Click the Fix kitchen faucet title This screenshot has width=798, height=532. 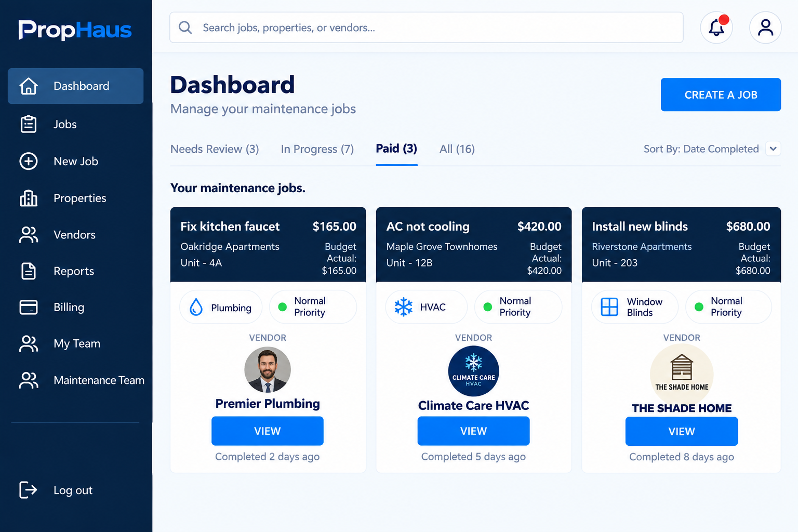(230, 227)
